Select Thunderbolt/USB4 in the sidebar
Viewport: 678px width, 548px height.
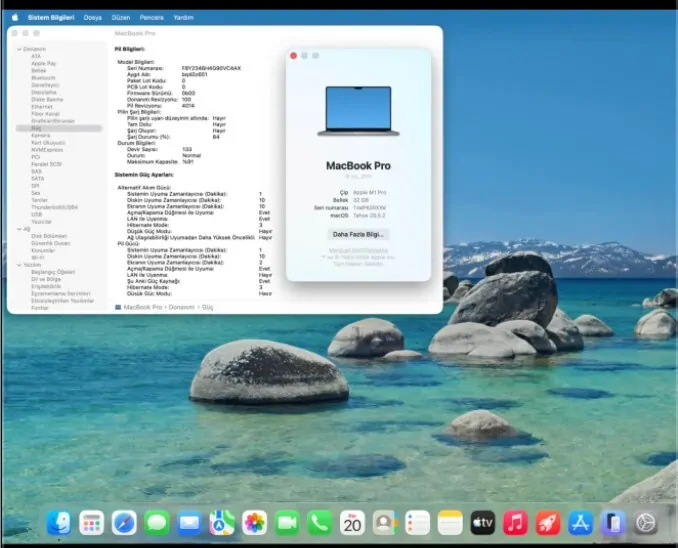[54, 207]
